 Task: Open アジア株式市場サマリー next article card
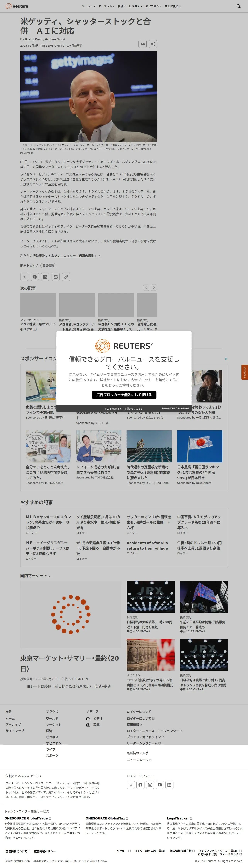coord(38,312)
